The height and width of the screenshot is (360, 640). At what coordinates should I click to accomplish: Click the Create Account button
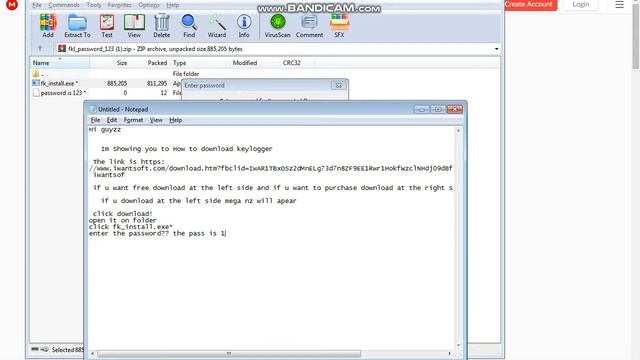(x=531, y=4)
